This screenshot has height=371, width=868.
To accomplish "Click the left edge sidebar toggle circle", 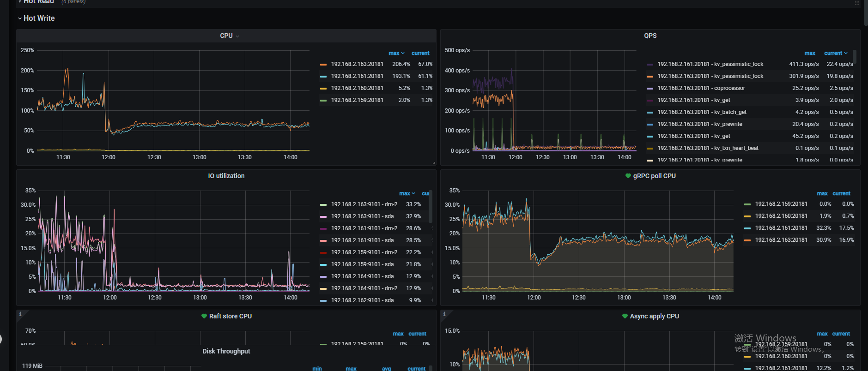I will coord(0,339).
